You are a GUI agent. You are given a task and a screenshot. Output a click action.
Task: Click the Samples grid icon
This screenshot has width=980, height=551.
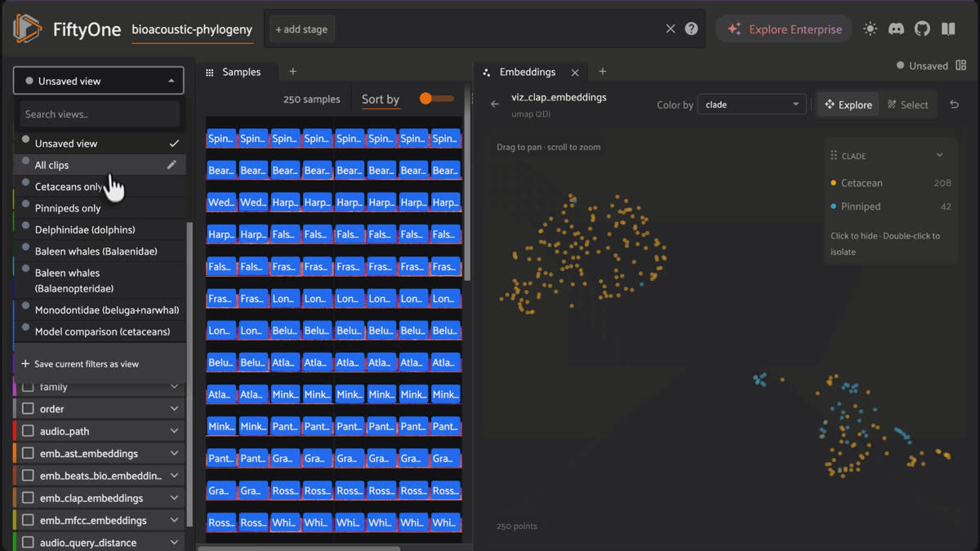coord(210,72)
